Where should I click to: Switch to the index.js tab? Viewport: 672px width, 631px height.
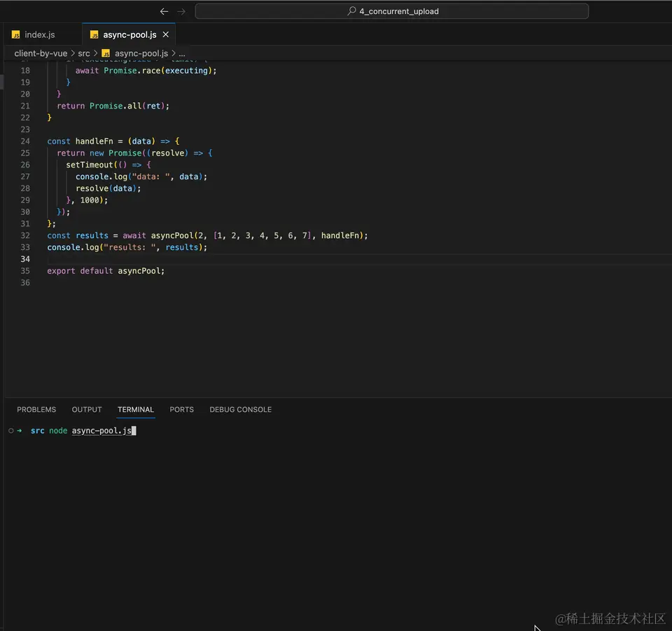pos(39,35)
